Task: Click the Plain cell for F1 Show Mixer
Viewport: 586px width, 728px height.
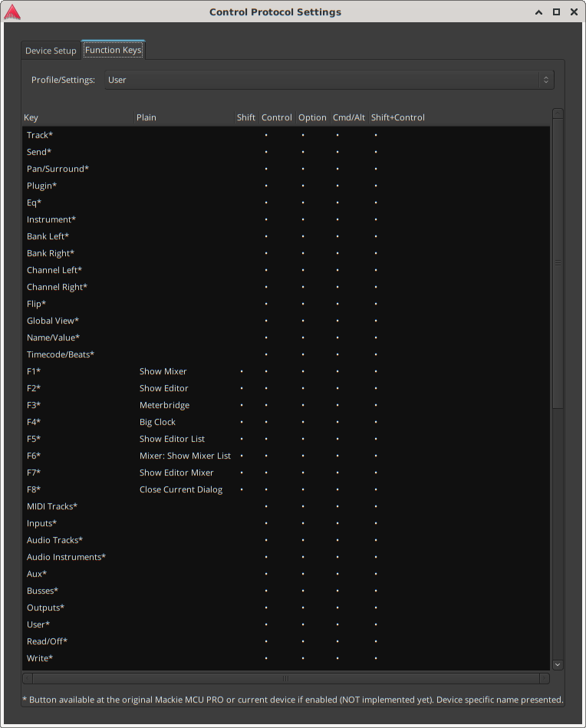Action: click(163, 371)
